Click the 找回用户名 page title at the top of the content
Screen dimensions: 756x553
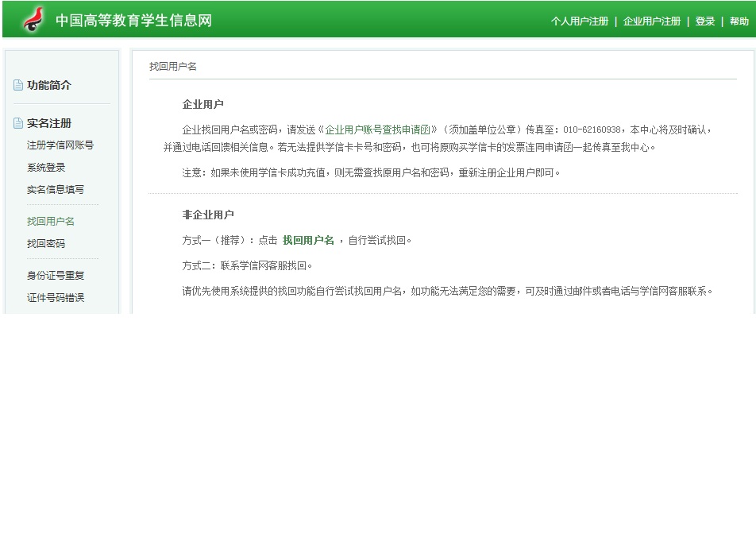pyautogui.click(x=173, y=67)
